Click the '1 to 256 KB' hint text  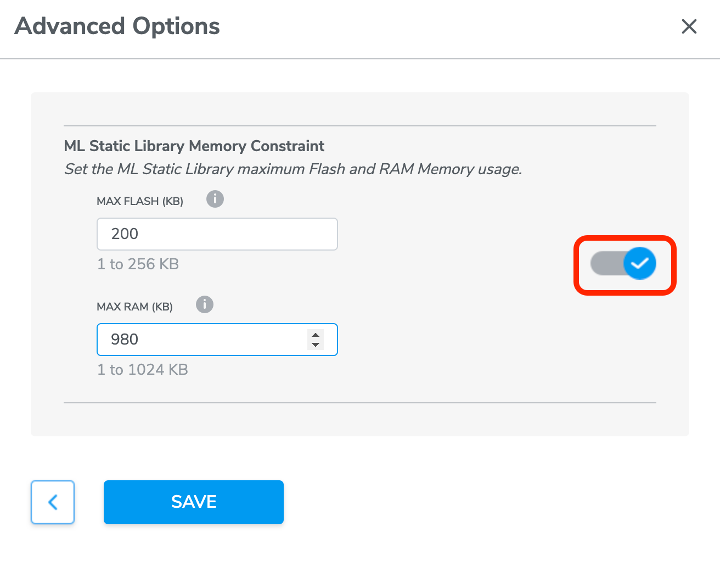click(138, 264)
